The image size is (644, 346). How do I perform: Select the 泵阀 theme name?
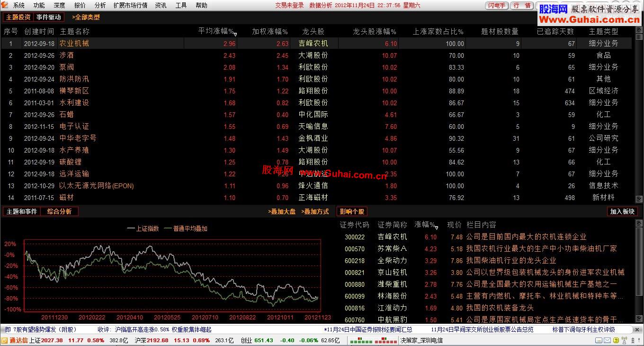(x=67, y=67)
